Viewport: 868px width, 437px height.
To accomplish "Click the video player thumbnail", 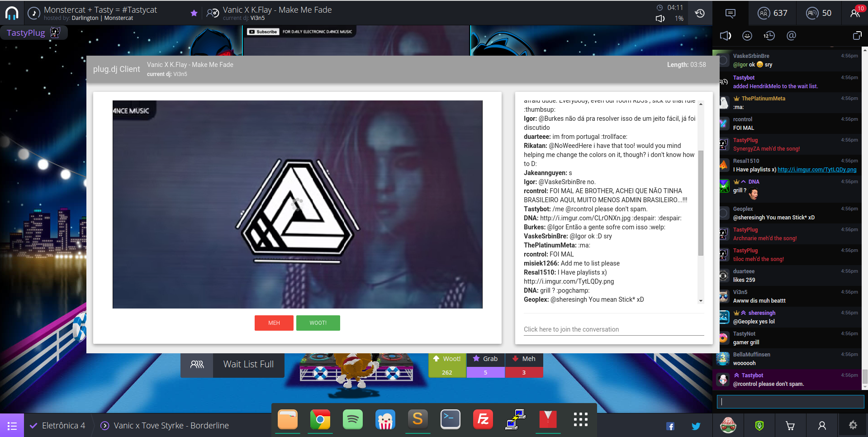I will point(298,204).
